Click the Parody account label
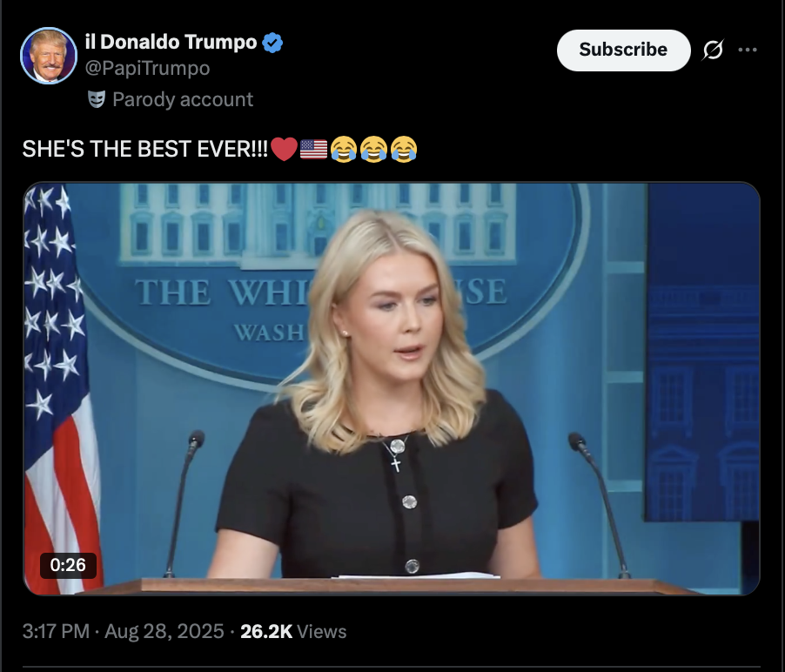The width and height of the screenshot is (785, 672). (x=183, y=99)
